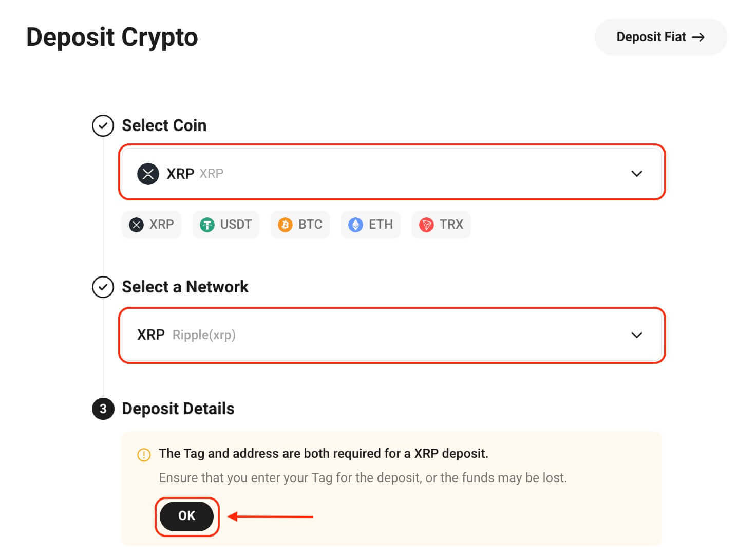
Task: Click the Tag warning message text
Action: tap(324, 454)
